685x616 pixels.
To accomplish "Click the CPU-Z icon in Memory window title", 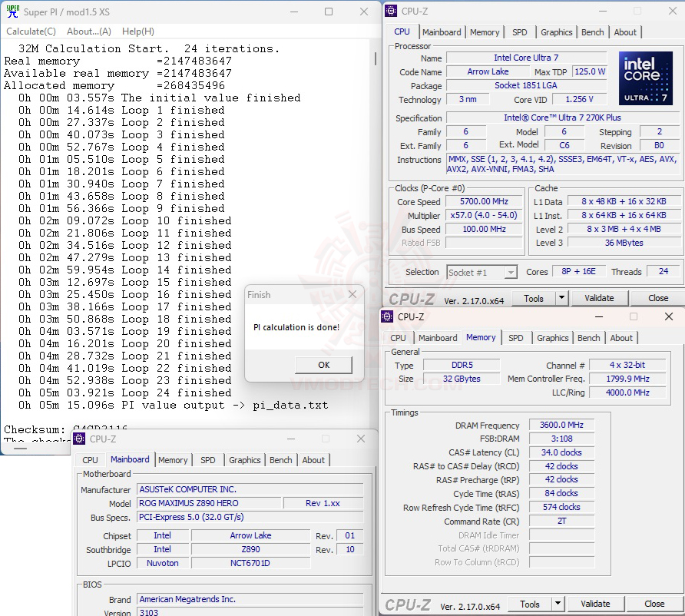I will pyautogui.click(x=387, y=316).
